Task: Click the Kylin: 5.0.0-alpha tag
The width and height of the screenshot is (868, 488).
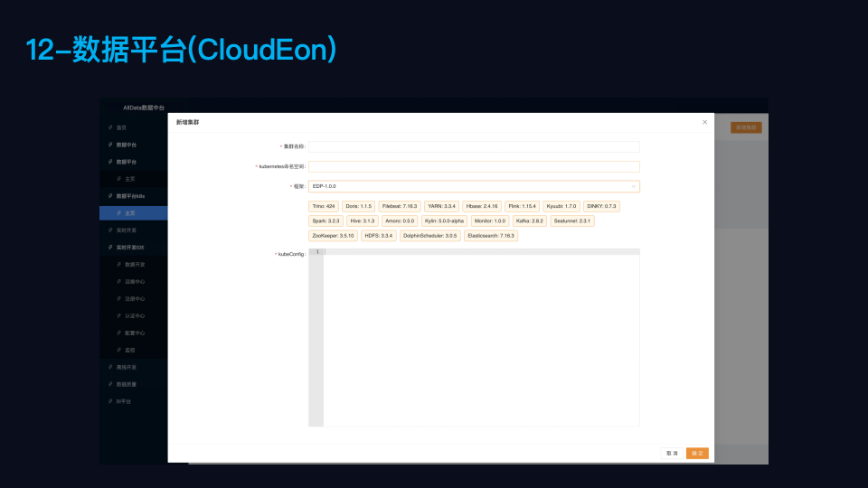Action: coord(444,221)
